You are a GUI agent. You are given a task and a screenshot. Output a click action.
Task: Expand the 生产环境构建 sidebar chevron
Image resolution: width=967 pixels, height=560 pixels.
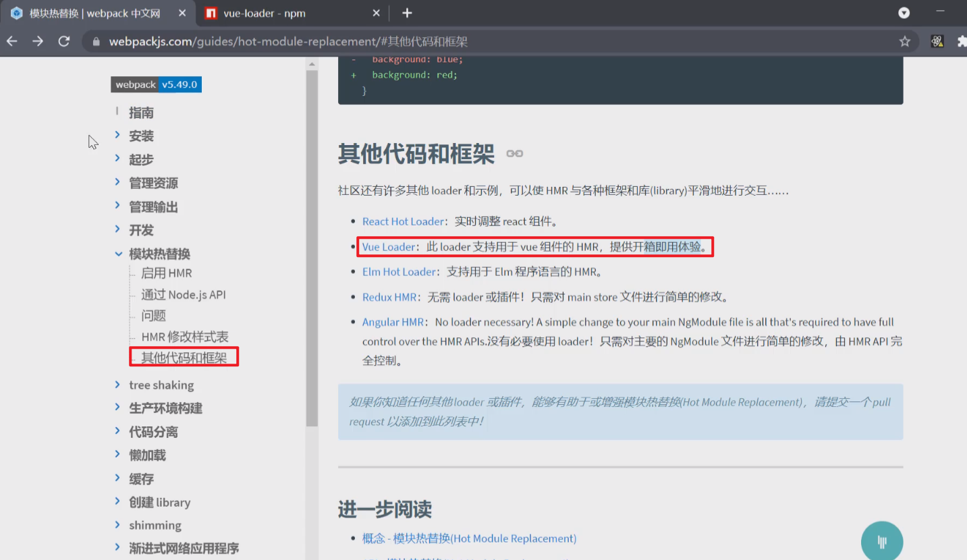(x=117, y=408)
